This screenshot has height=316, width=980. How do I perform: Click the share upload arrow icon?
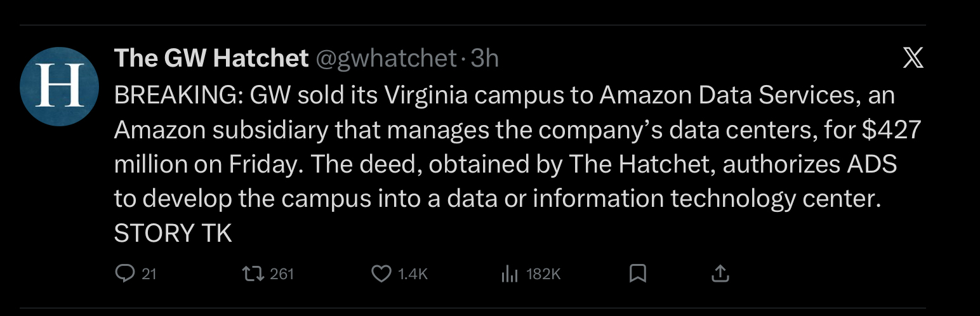click(719, 273)
